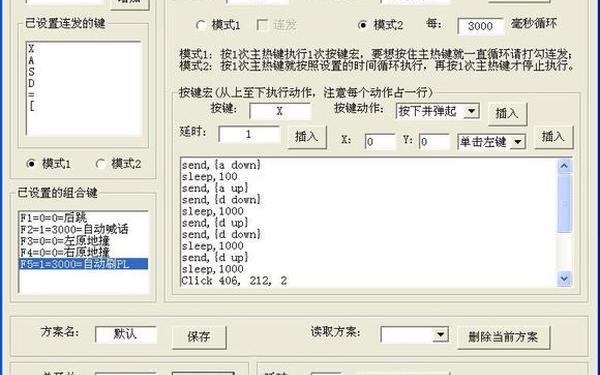The height and width of the screenshot is (375, 600).
Task: Click the 保存 button
Action: (199, 337)
